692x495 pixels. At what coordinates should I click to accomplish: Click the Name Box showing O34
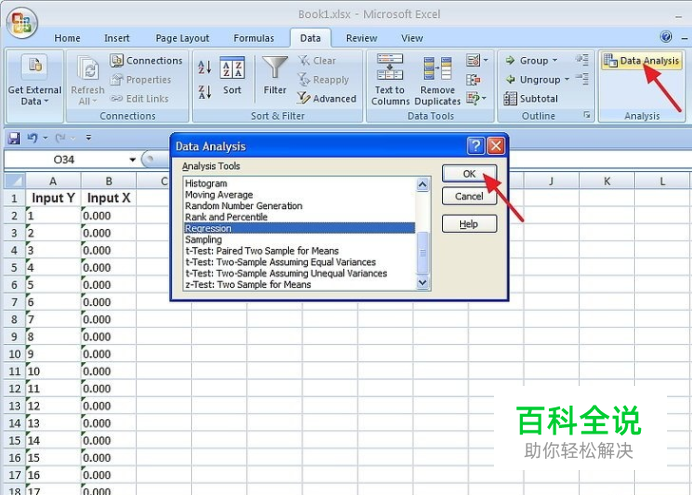(64, 160)
